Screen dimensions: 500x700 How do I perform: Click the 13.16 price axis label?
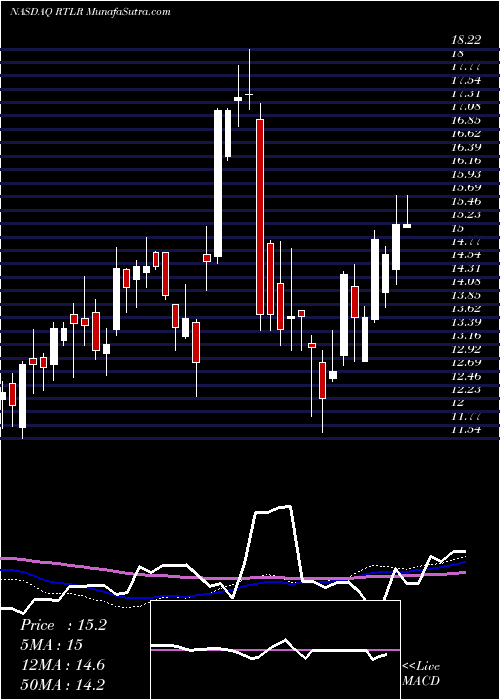pyautogui.click(x=466, y=335)
